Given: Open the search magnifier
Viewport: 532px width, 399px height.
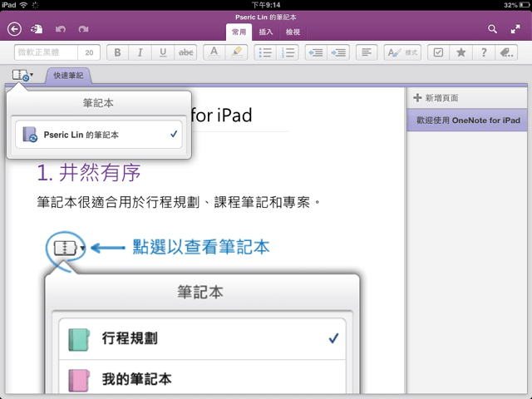Looking at the screenshot, I should pos(493,29).
